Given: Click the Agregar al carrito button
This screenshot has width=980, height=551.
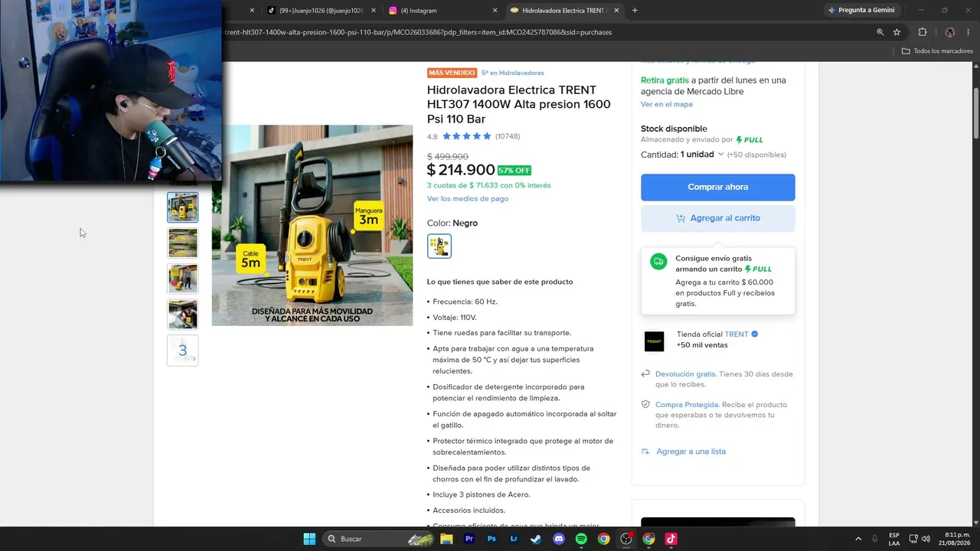Looking at the screenshot, I should point(718,218).
